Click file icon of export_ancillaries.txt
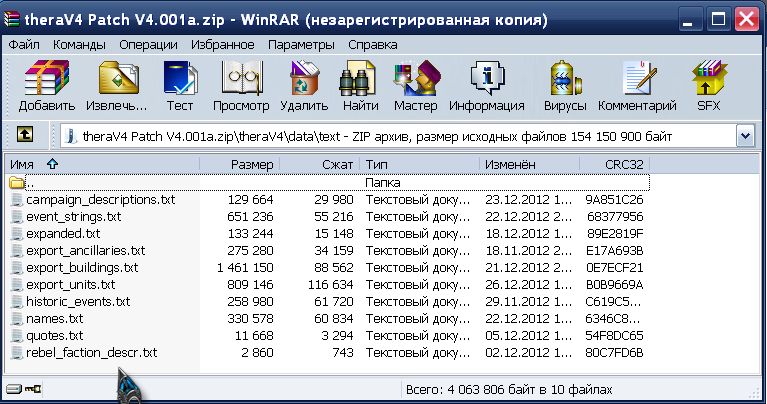Image resolution: width=767 pixels, height=404 pixels. 17,251
